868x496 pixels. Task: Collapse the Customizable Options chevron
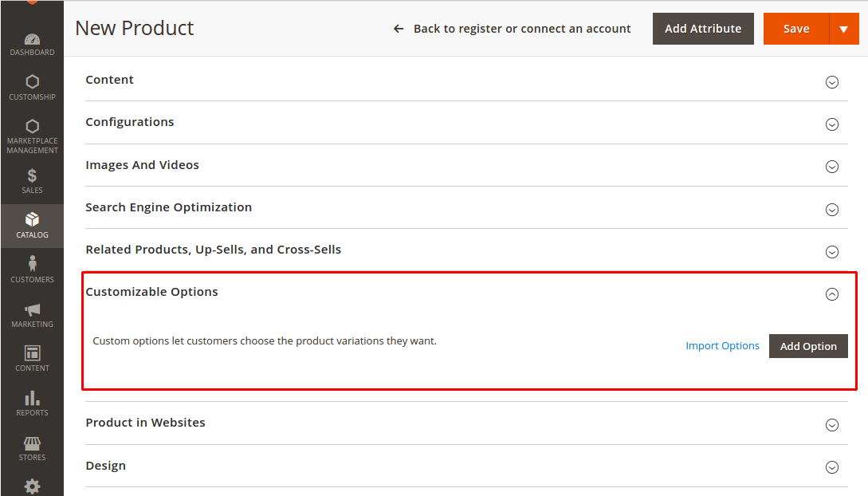click(831, 294)
